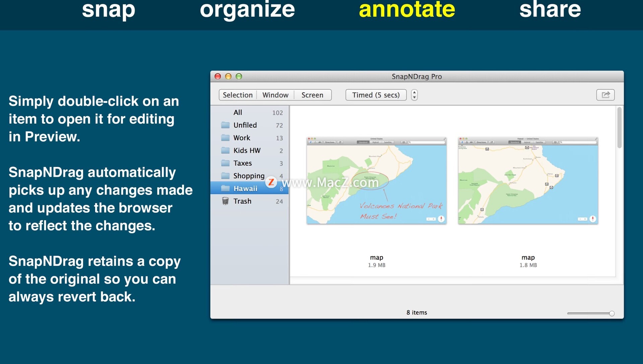Screen dimensions: 643x364
Task: Select the annotated Volcanoes National Park map thumbnail
Action: tap(376, 180)
